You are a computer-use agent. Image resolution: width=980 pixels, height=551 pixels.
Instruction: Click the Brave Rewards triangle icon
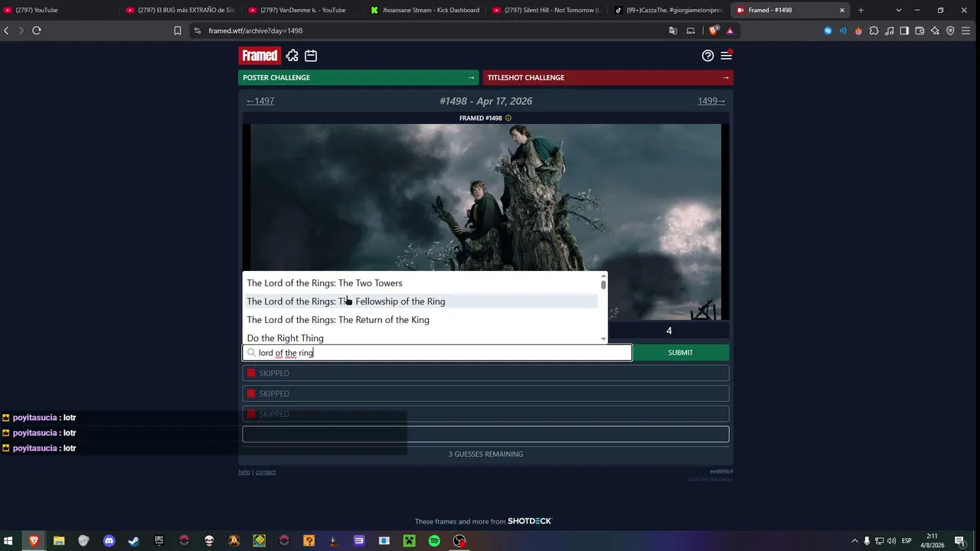730,31
